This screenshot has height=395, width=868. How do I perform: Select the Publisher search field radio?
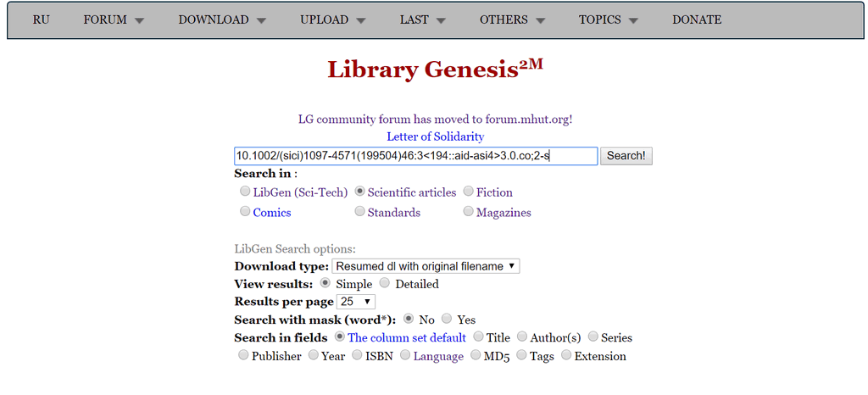(x=243, y=355)
